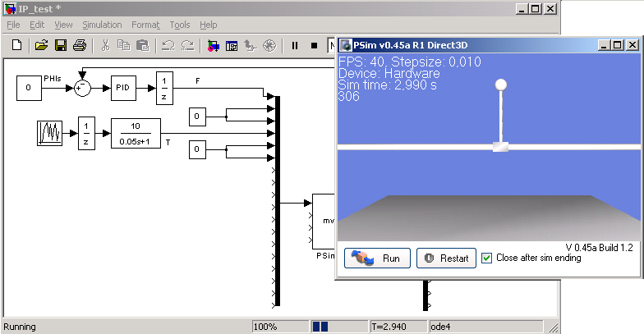The image size is (644, 334).
Task: Click the Copy icon in toolbar
Action: 123,46
